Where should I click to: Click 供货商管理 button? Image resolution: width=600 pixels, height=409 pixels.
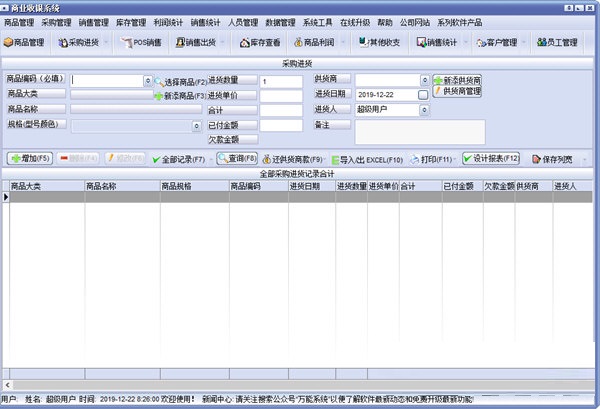457,91
